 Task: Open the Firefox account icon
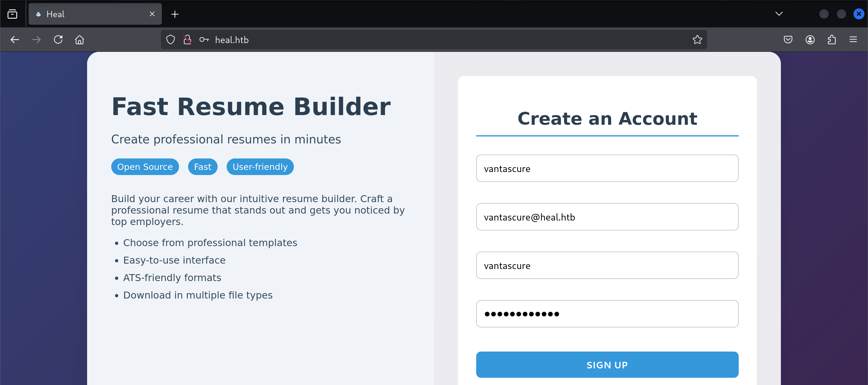tap(810, 40)
